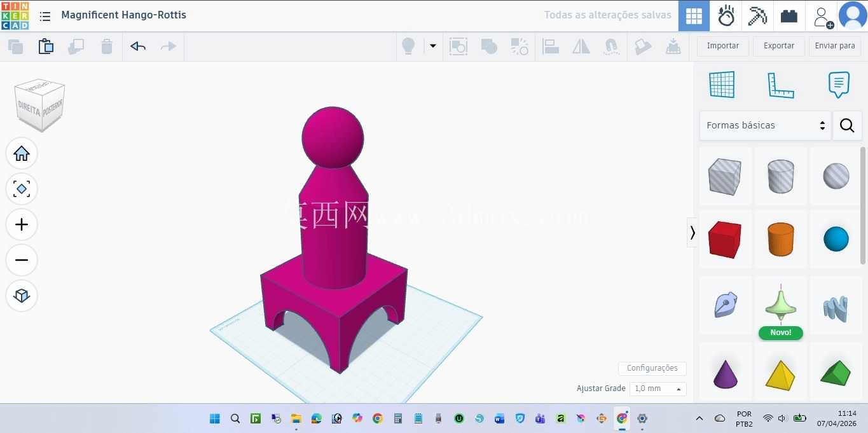868x433 pixels.
Task: Open the Ajustar Grade snap grid dropdown
Action: [658, 388]
